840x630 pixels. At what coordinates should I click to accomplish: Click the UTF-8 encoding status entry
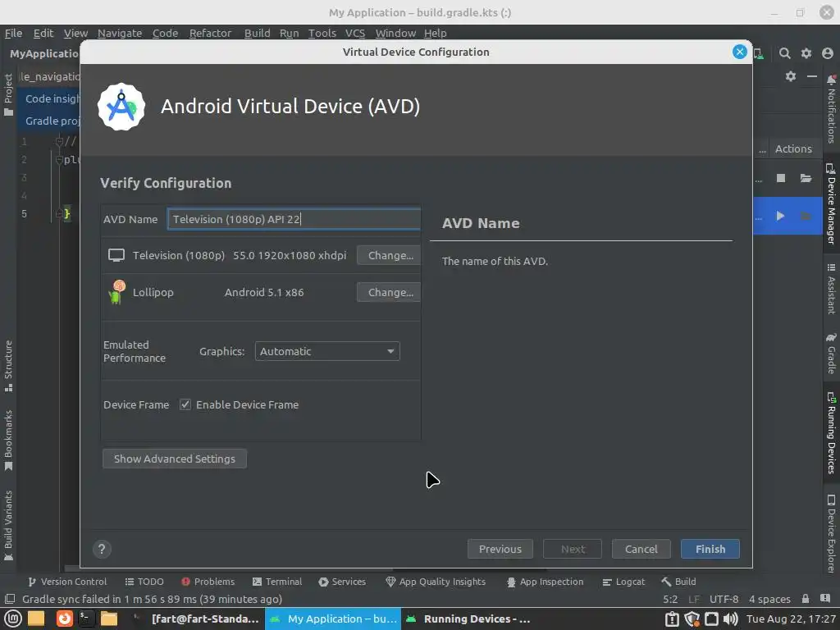[x=724, y=599]
